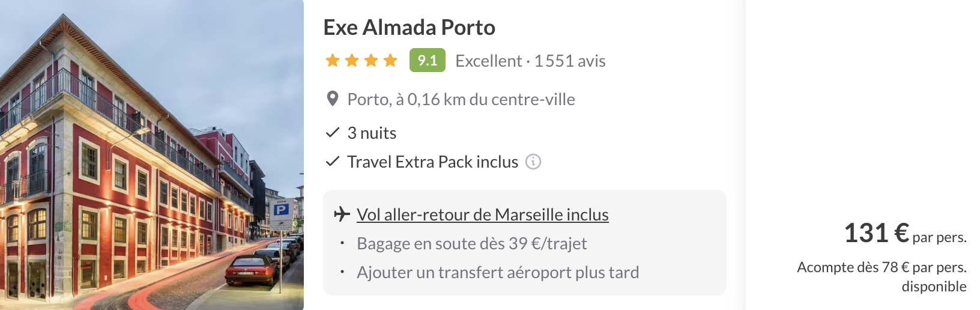Viewport: 980px width, 310px height.
Task: Click the Porto distance from centre-ville text
Action: coord(461,99)
